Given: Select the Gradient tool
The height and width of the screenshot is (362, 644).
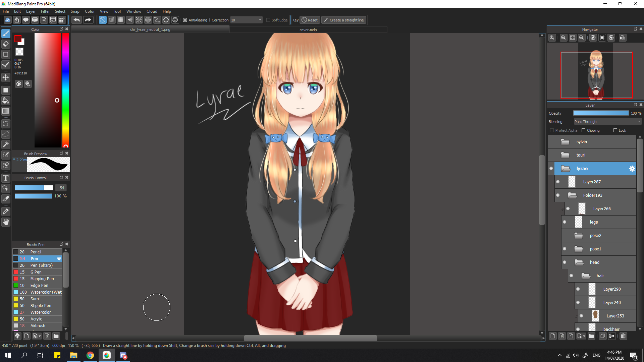Looking at the screenshot, I should pyautogui.click(x=6, y=111).
